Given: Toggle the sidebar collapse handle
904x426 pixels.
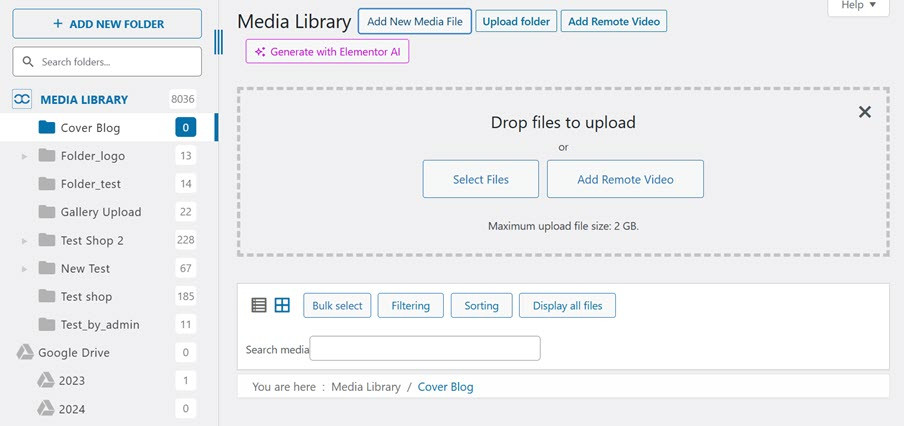Looking at the screenshot, I should click(219, 41).
